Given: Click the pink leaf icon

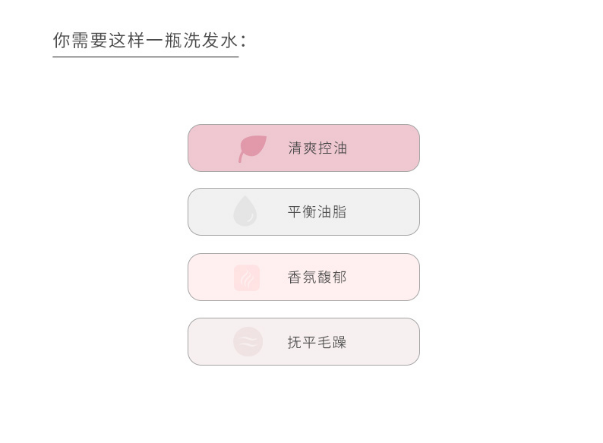Looking at the screenshot, I should click(x=252, y=149).
